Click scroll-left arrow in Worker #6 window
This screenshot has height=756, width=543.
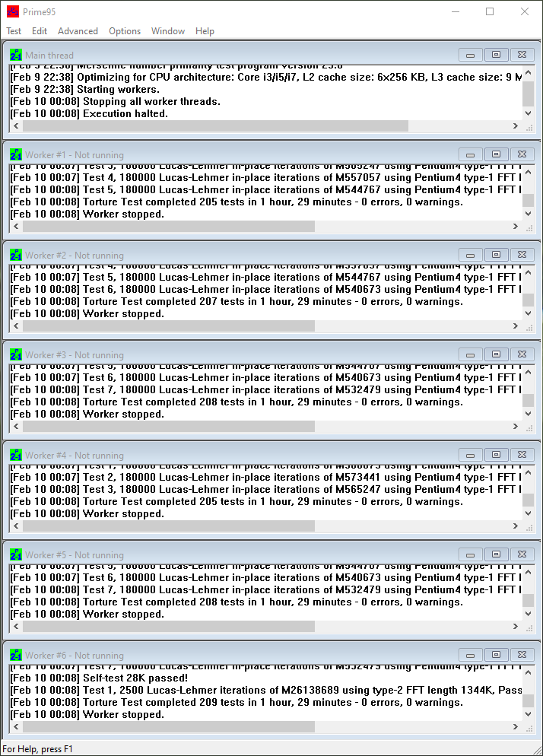click(17, 726)
